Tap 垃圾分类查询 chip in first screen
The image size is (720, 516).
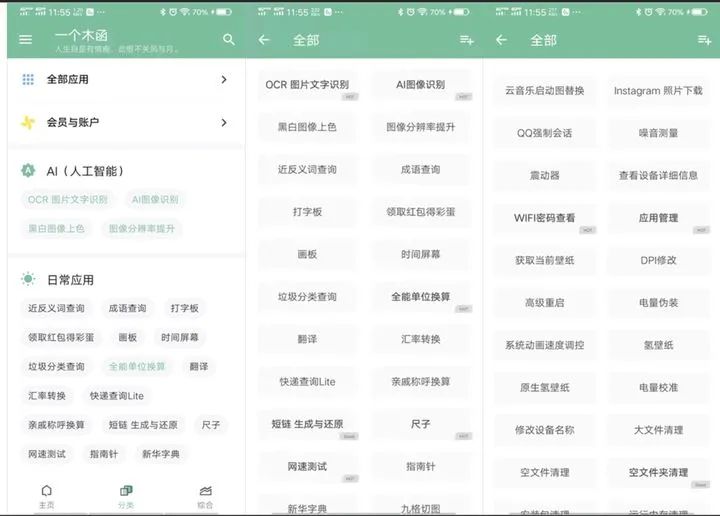tap(56, 366)
